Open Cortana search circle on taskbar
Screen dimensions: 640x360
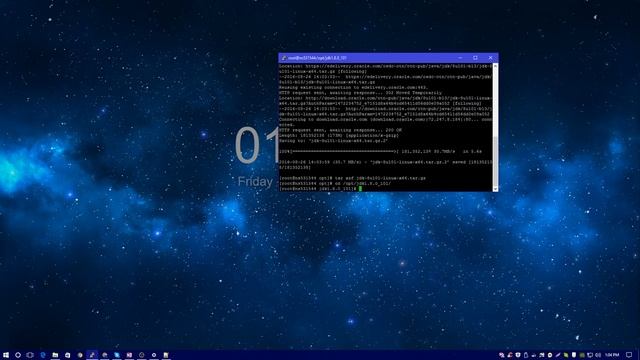pyautogui.click(x=18, y=355)
